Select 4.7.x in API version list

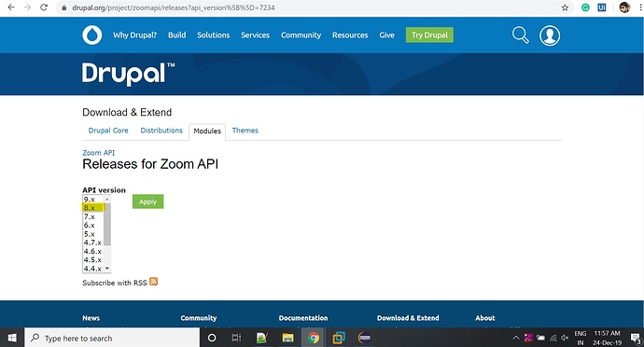click(x=92, y=243)
